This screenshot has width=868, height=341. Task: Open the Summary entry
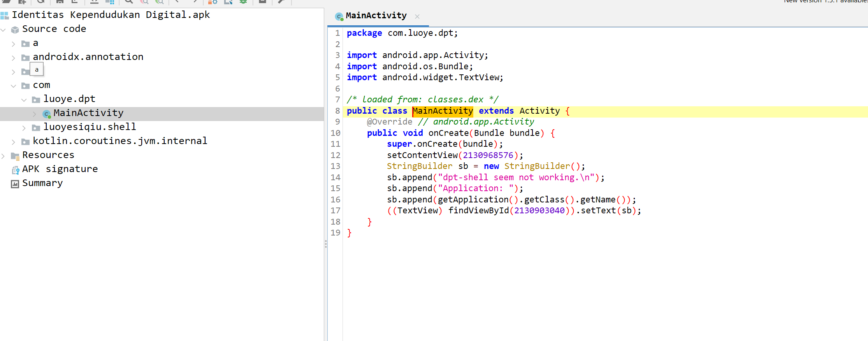[x=42, y=183]
